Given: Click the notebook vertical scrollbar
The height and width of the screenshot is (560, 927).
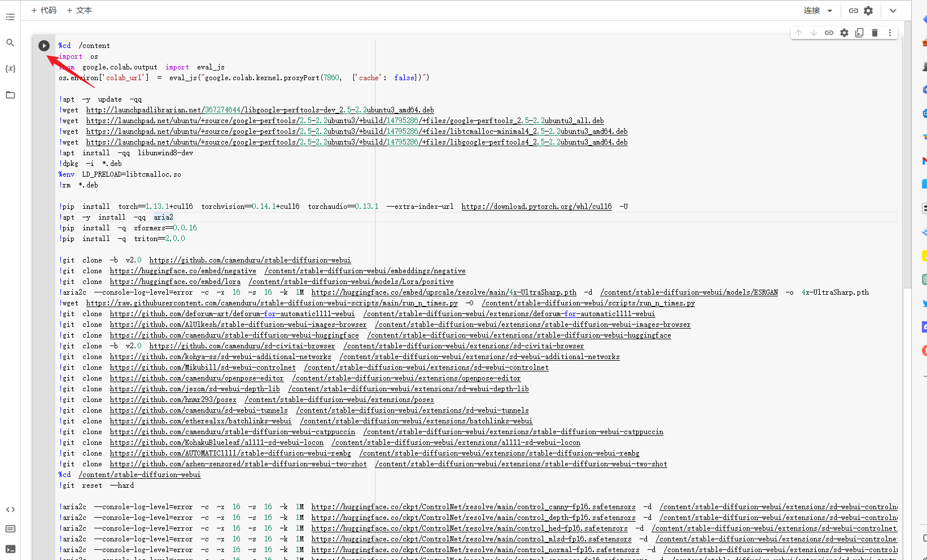Looking at the screenshot, I should pyautogui.click(x=907, y=155).
